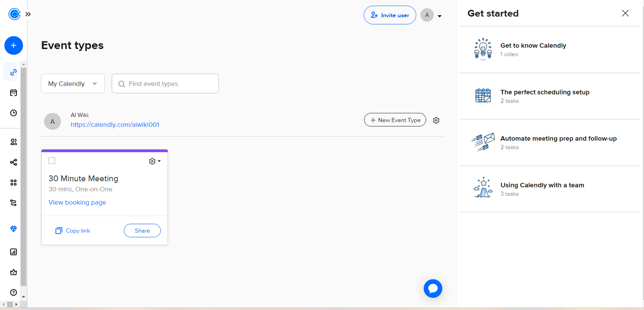Screen dimensions: 644x310
Task: Click the 30 Minute Meeting title
Action: [x=83, y=179]
